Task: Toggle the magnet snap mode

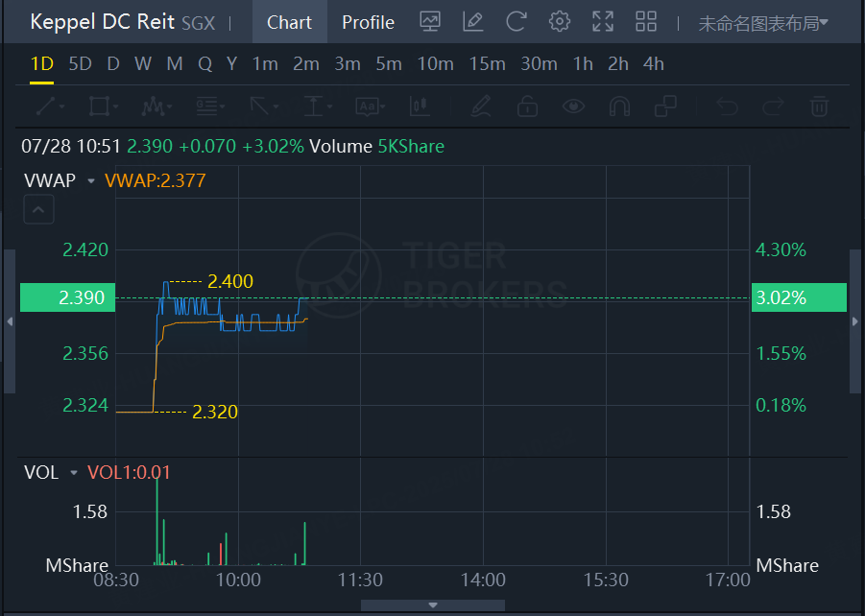Action: 619,106
